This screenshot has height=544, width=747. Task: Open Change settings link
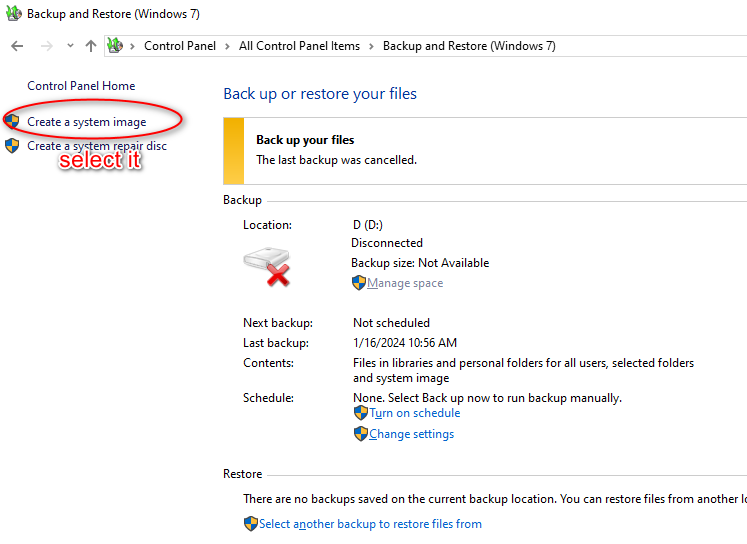(x=412, y=434)
